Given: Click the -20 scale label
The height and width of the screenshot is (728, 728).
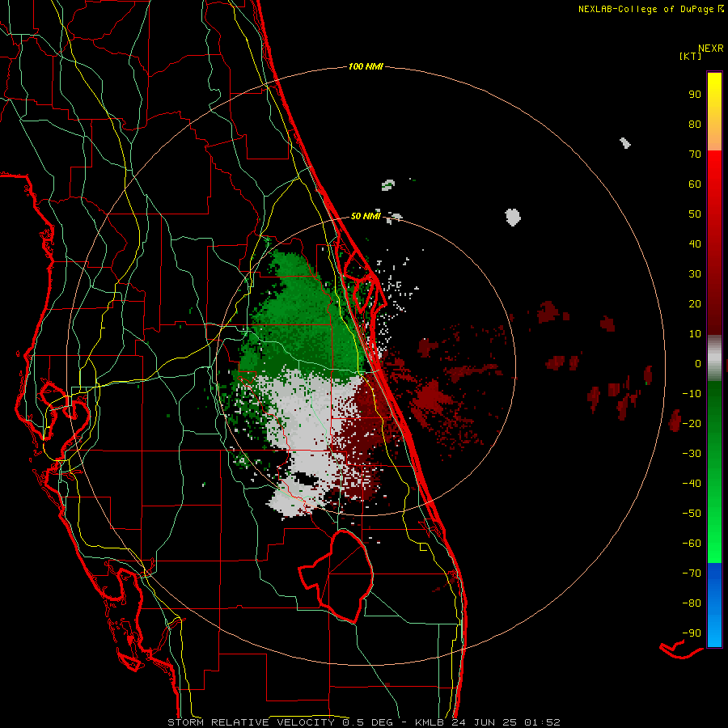Looking at the screenshot, I should [692, 424].
